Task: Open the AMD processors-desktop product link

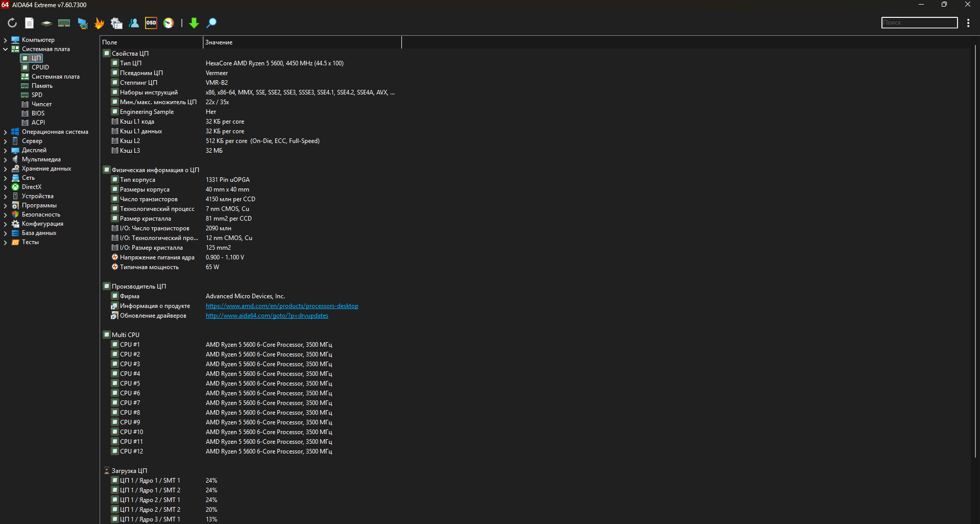Action: (282, 306)
